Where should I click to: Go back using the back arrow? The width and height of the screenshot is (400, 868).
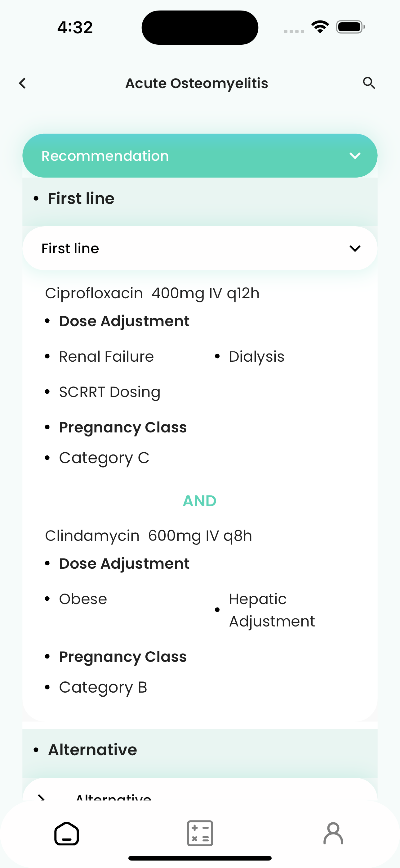(22, 83)
